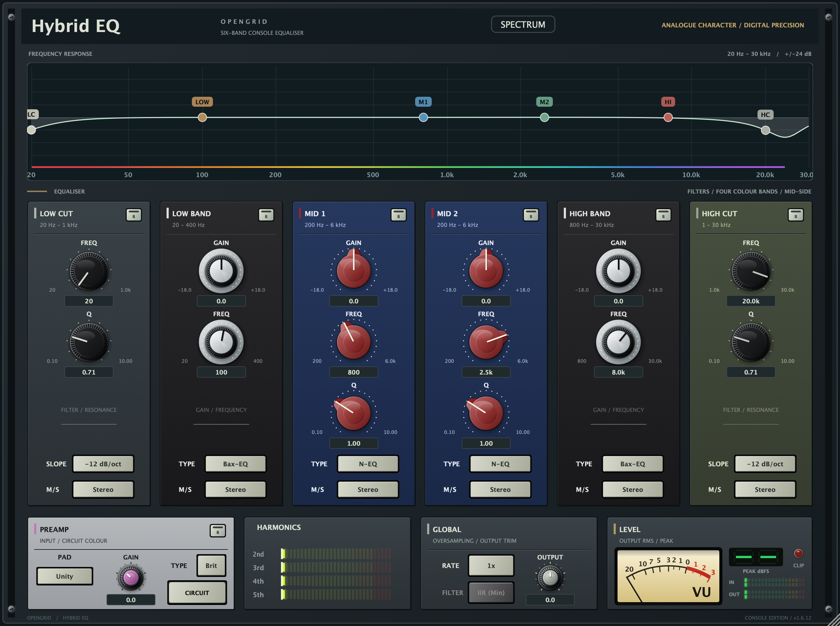Viewport: 840px width, 626px height.
Task: Toggle the Low Band bypass button
Action: [x=266, y=215]
